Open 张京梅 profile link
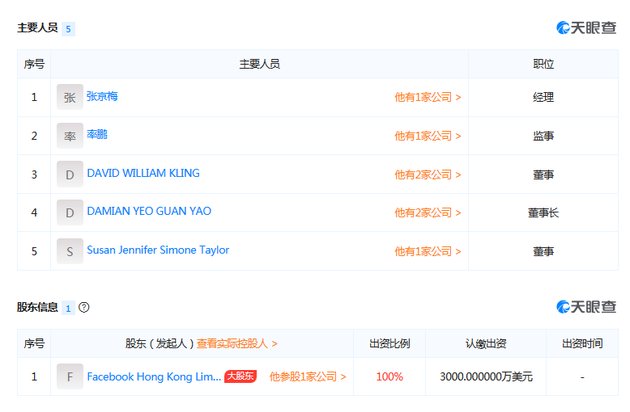The width and height of the screenshot is (630, 412). 102,96
